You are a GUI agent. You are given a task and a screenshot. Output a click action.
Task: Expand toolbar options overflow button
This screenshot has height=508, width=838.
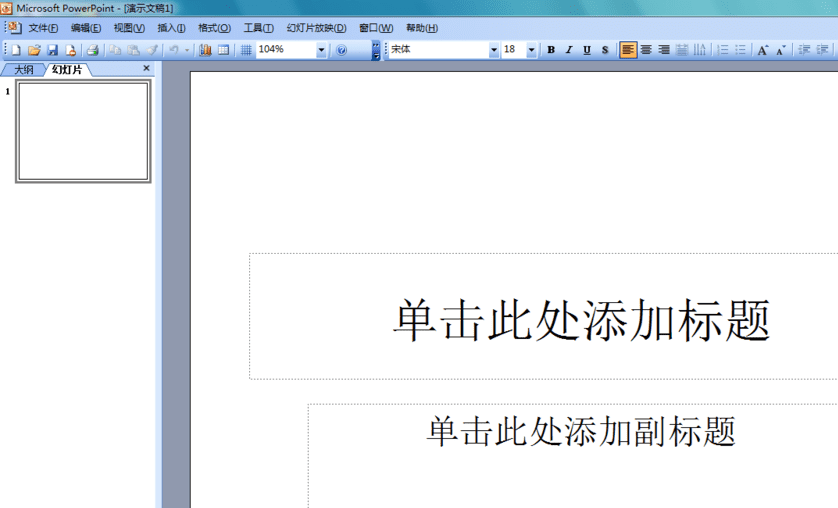coord(376,50)
